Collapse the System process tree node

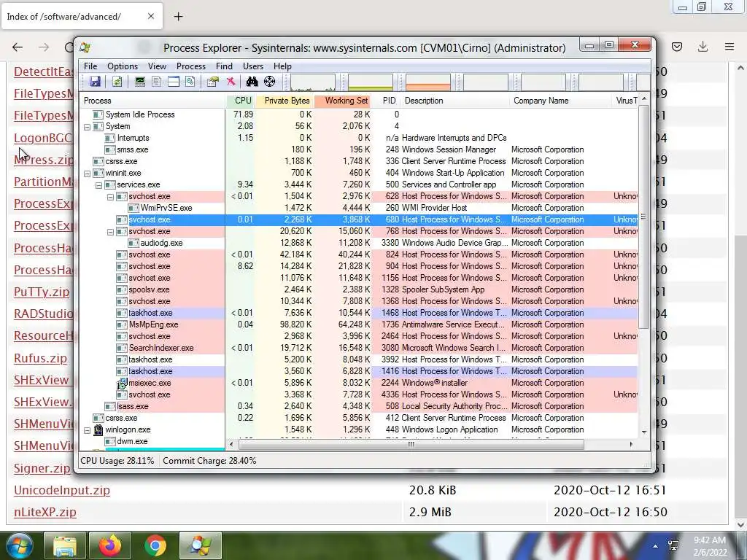pos(88,127)
